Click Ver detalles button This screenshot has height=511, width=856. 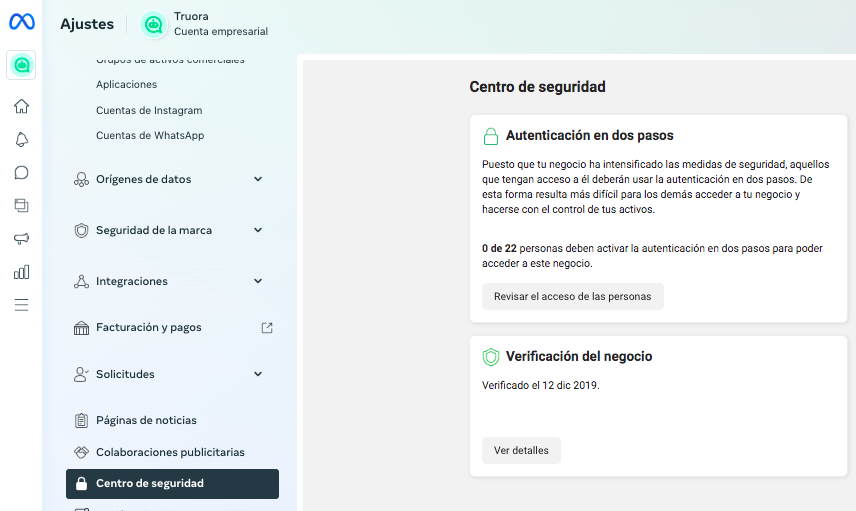point(521,450)
